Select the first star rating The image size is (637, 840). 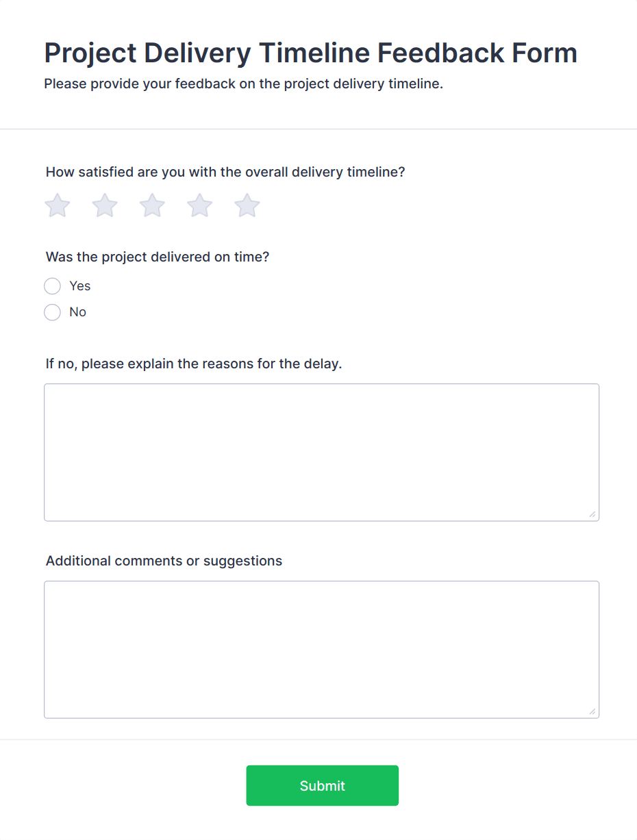point(57,205)
